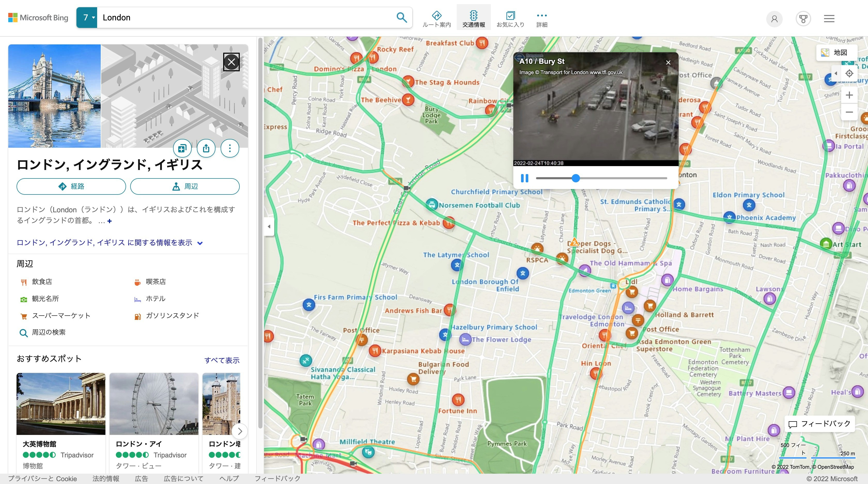Zoom out on the map
Viewport: 868px width, 484px height.
pyautogui.click(x=849, y=112)
